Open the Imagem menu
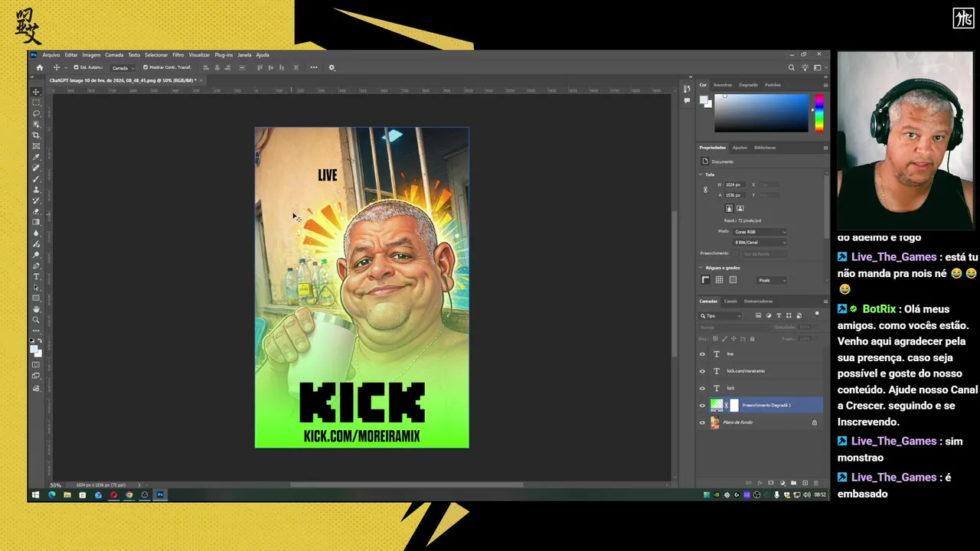This screenshot has height=551, width=980. pos(91,55)
